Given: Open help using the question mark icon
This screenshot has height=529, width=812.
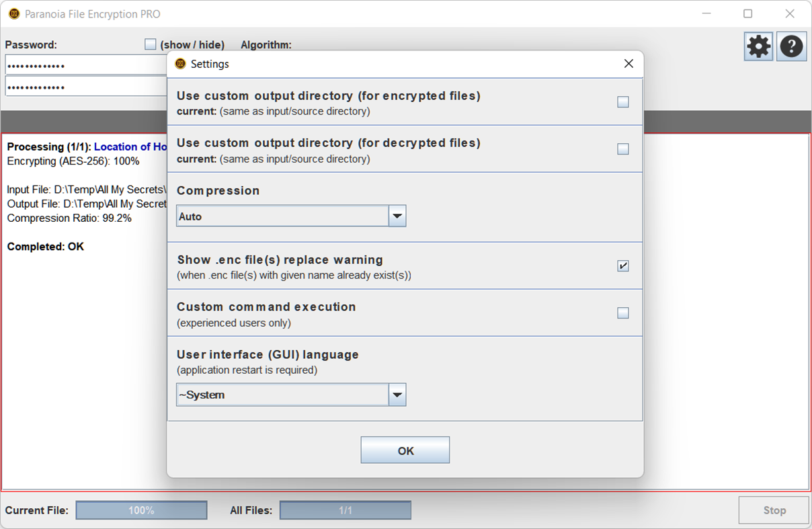Looking at the screenshot, I should pos(791,46).
